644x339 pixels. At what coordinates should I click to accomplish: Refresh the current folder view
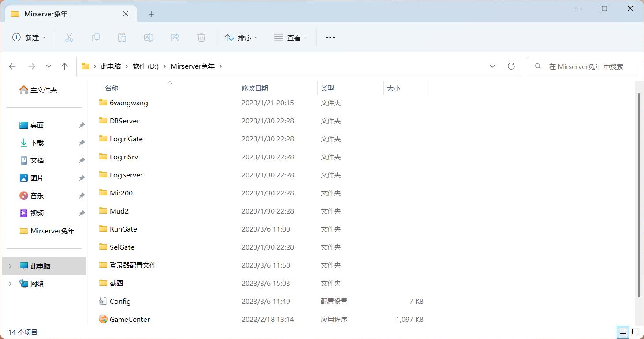(511, 66)
